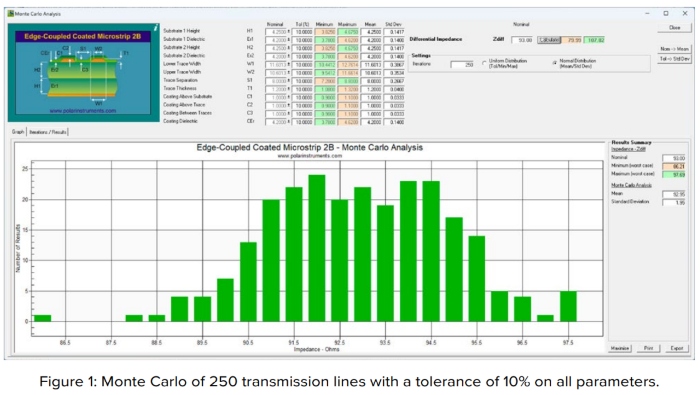Click the Edge-Coupled Coated Microstrip structure diagram
Image resolution: width=700 pixels, height=395 pixels.
83,73
